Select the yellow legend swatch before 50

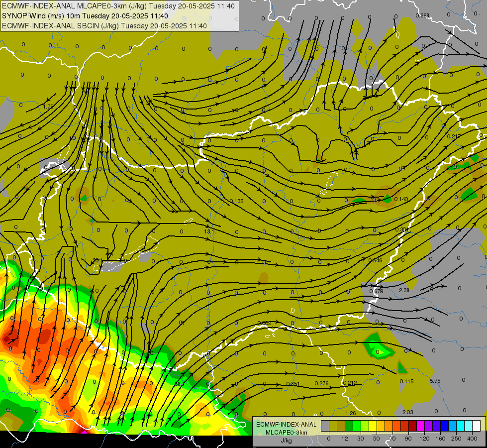pyautogui.click(x=373, y=426)
